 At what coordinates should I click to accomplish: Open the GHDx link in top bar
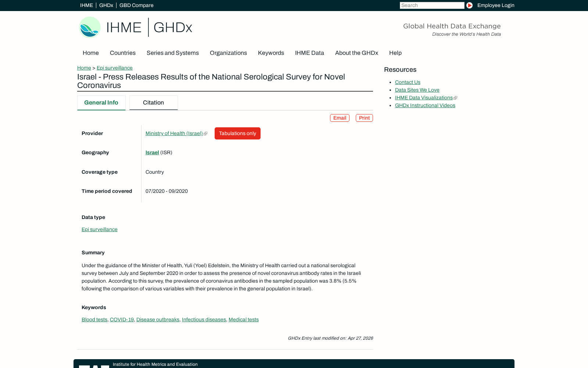coord(106,5)
